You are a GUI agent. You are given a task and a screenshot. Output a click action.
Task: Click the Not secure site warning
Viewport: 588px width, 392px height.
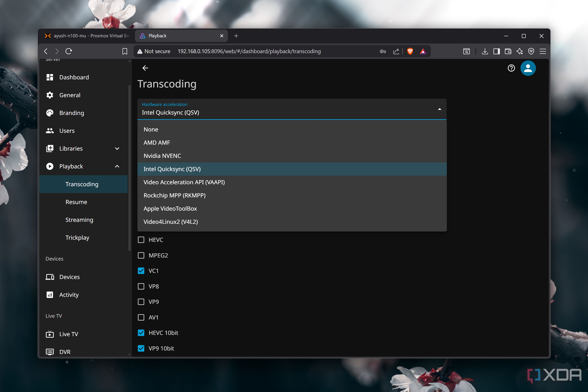(153, 51)
